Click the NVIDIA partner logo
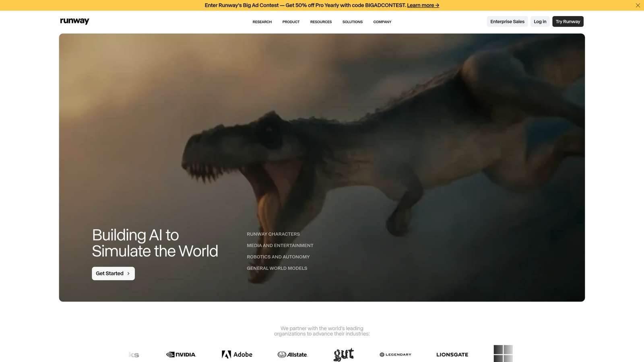This screenshot has height=362, width=644. coord(181,354)
